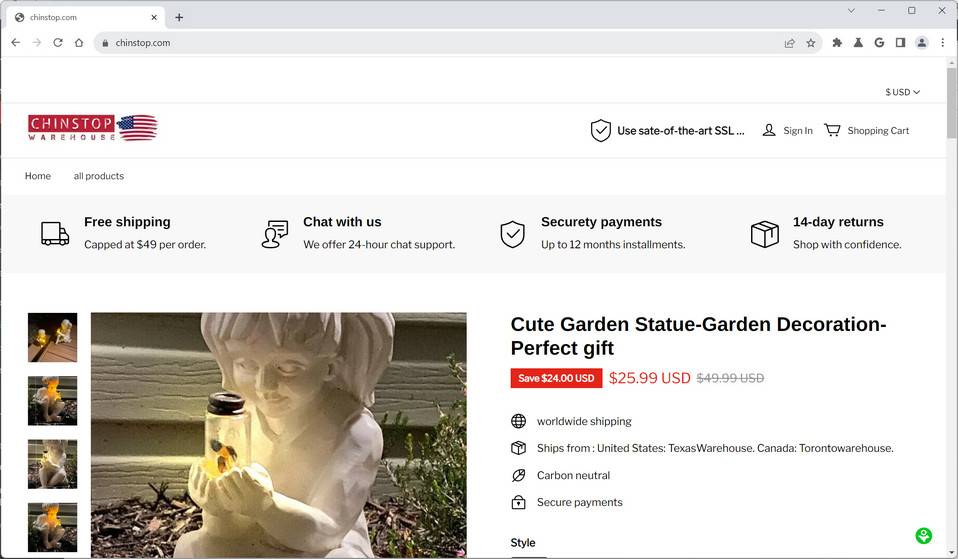Click the Sign In user icon

click(769, 130)
